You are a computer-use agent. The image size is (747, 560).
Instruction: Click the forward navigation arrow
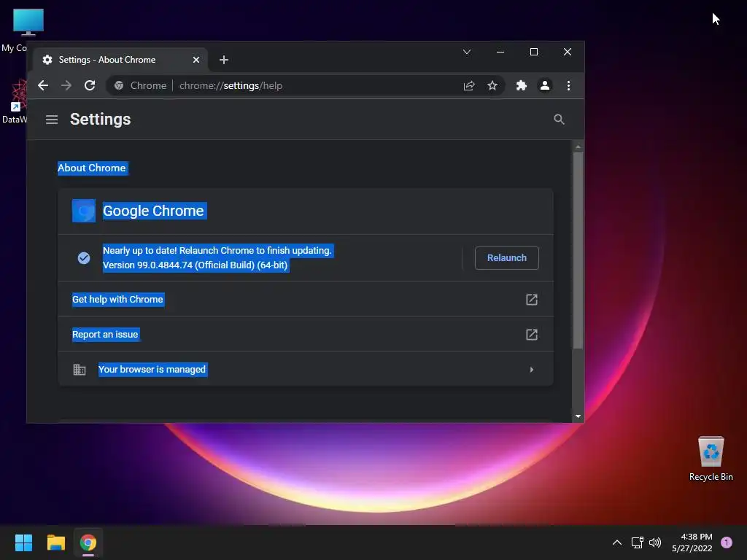click(66, 86)
